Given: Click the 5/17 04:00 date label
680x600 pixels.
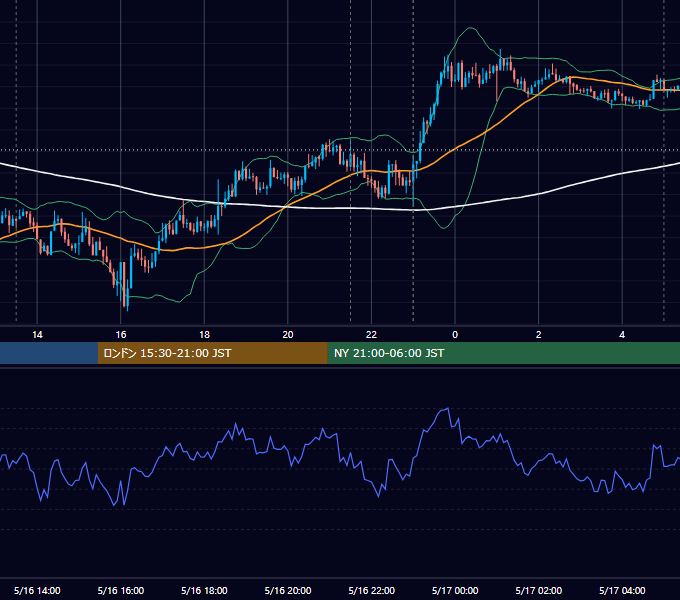Looking at the screenshot, I should tap(622, 590).
